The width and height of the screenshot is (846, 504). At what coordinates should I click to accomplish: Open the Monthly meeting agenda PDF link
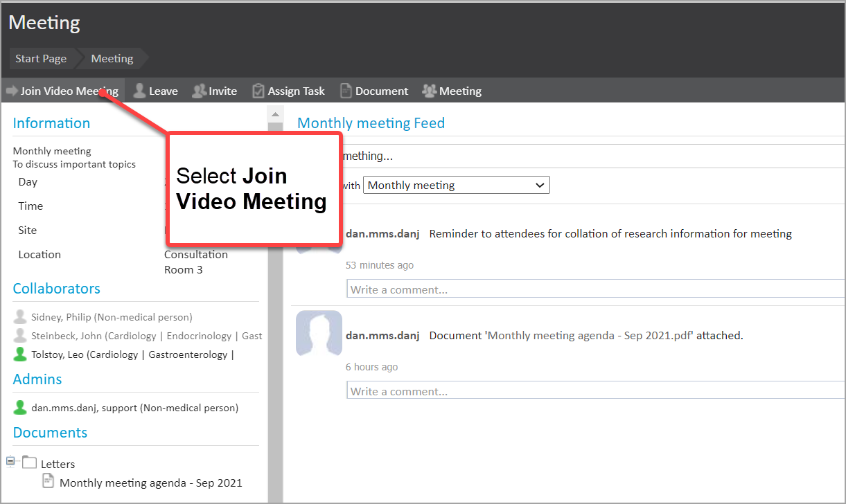590,335
